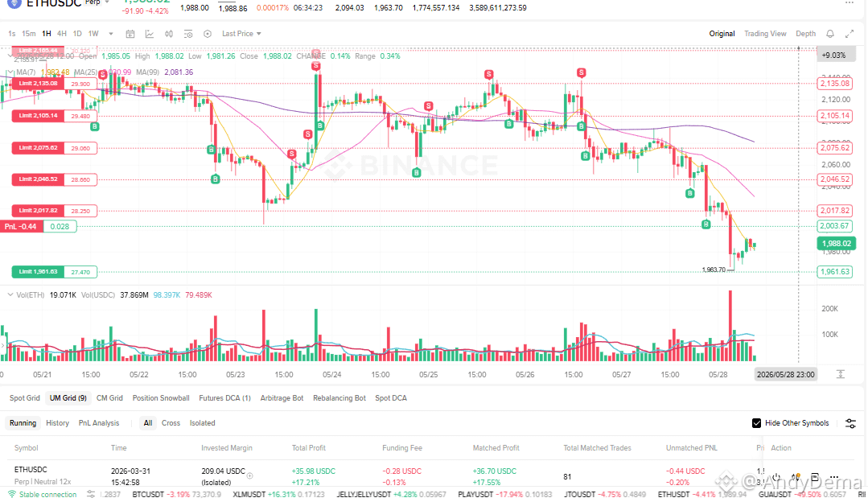Open the go-to-date calendar icon
The image size is (868, 502).
(130, 34)
